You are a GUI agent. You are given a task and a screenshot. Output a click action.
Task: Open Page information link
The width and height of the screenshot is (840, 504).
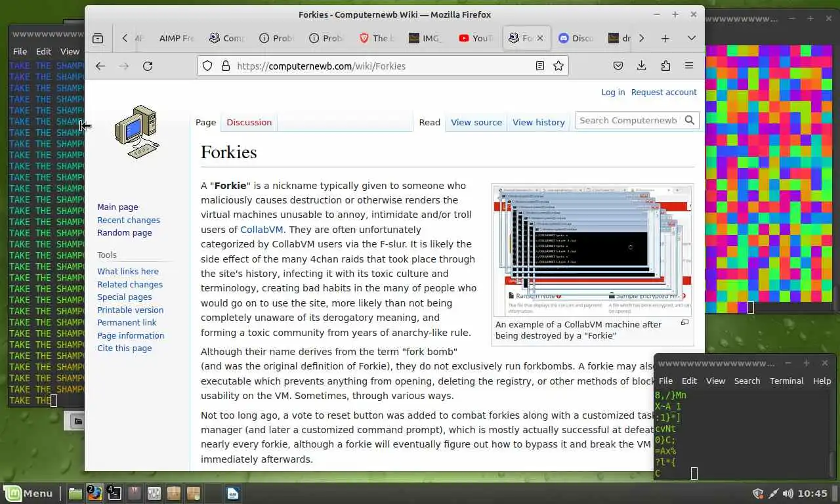click(131, 335)
